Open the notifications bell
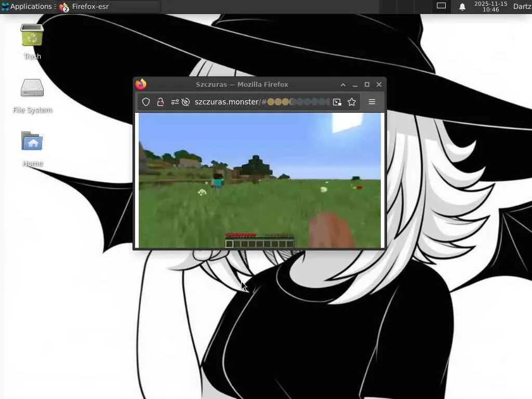532x399 pixels. tap(462, 6)
